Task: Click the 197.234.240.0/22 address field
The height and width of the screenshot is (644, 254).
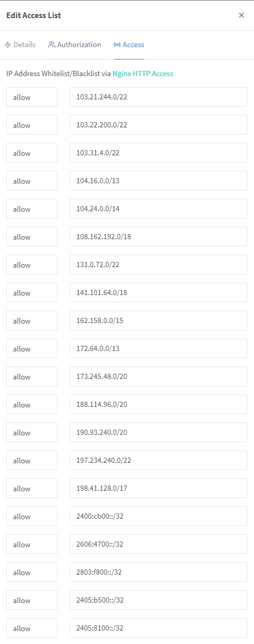Action: [158, 461]
